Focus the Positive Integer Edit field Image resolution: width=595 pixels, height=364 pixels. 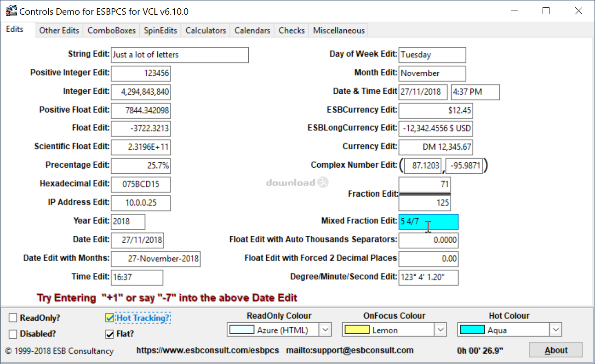pos(141,73)
